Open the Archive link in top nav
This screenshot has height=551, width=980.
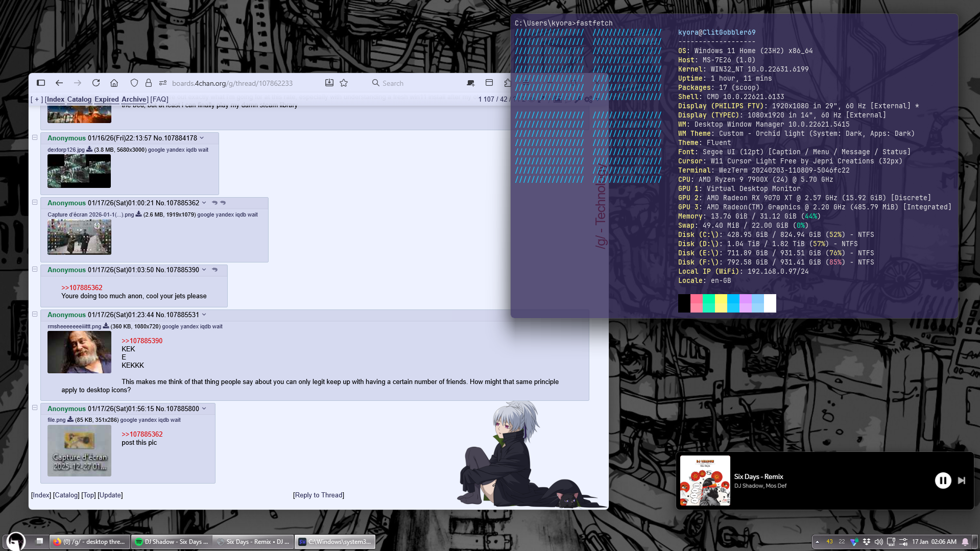pos(134,100)
